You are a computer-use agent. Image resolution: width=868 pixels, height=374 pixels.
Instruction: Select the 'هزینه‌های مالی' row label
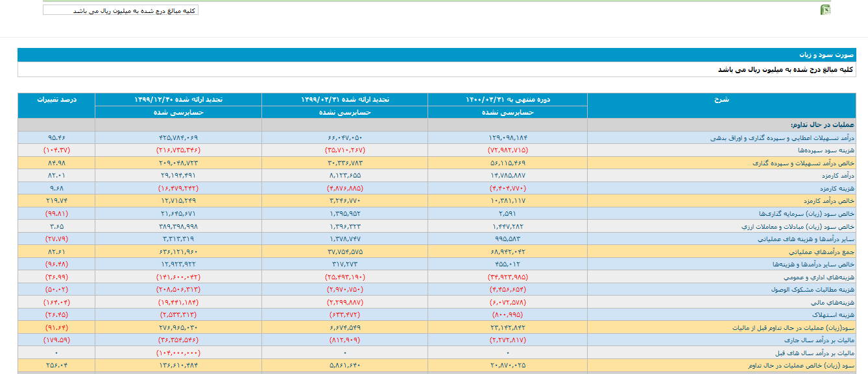[x=835, y=302]
